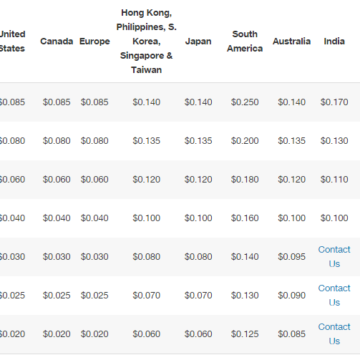Select the United States column header
Image resolution: width=360 pixels, height=360 pixels.
click(12, 41)
